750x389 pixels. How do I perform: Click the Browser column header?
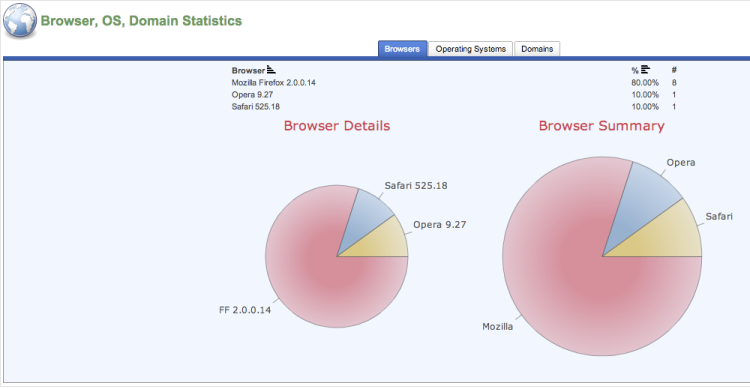click(248, 70)
